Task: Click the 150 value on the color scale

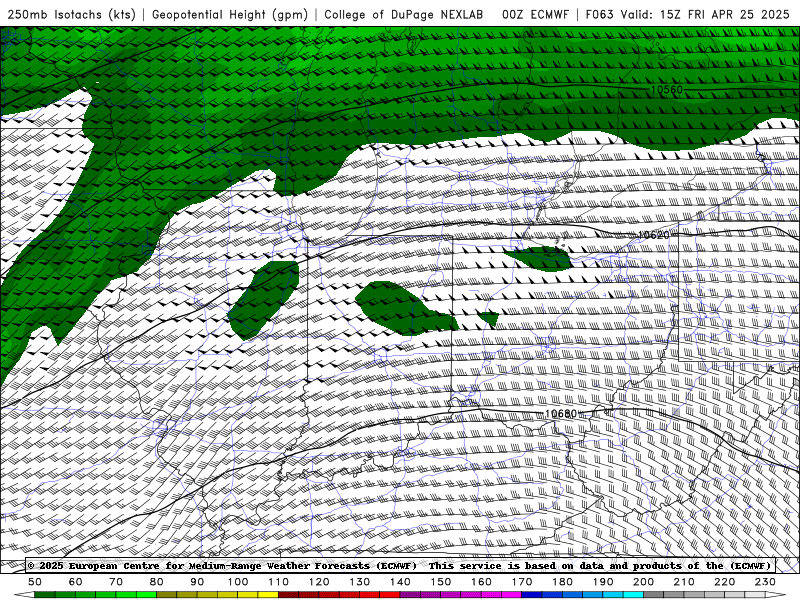Action: 440,582
